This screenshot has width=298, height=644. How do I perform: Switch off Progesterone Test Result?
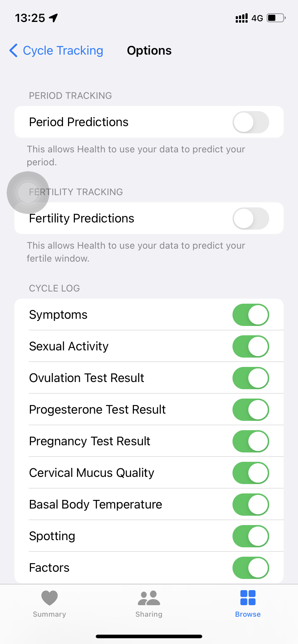tap(250, 410)
